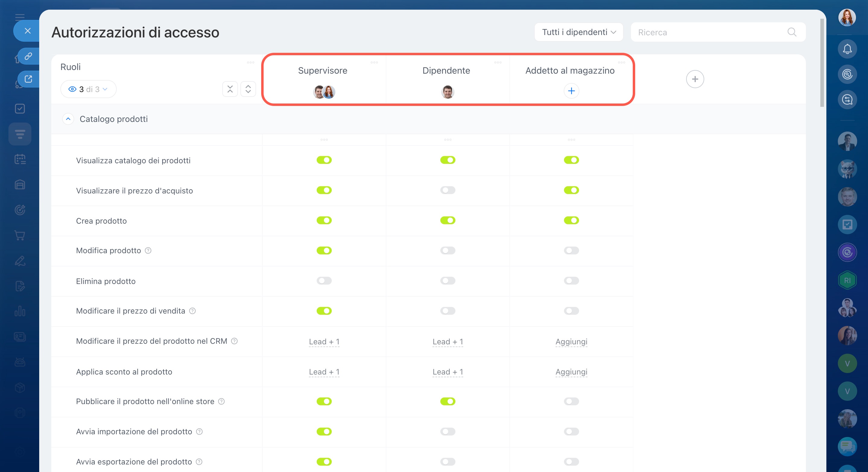Add user to Addetto al magazzino role
Screen dimensions: 868x472
pyautogui.click(x=571, y=91)
